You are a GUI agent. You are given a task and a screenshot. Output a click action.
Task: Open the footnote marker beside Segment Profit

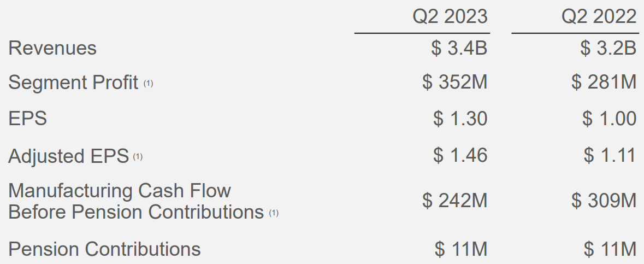pyautogui.click(x=149, y=84)
